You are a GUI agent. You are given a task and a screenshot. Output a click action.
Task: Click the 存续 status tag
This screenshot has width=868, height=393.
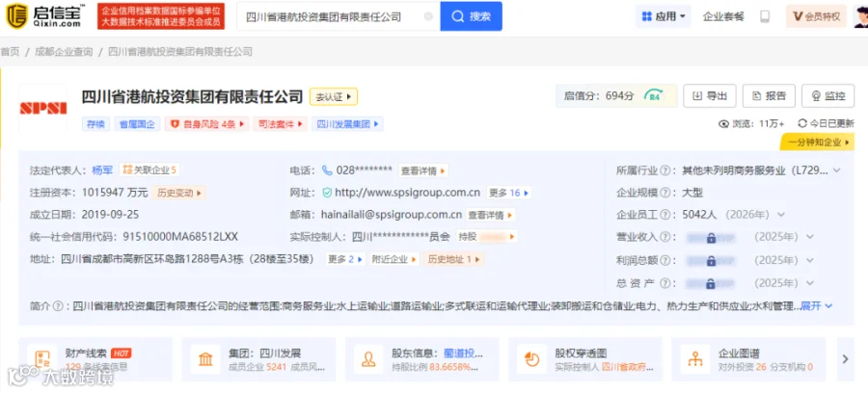pos(95,124)
